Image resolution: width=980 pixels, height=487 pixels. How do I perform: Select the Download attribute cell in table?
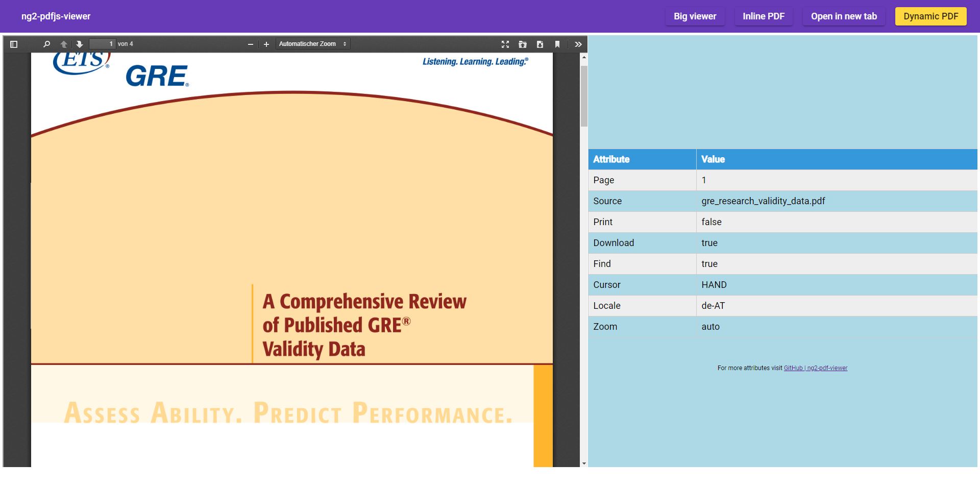tap(642, 243)
